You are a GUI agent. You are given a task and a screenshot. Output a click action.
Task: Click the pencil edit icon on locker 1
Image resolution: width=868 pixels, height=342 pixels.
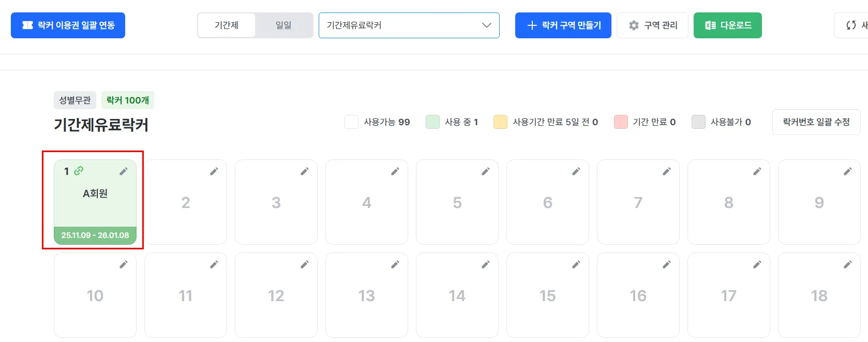124,171
